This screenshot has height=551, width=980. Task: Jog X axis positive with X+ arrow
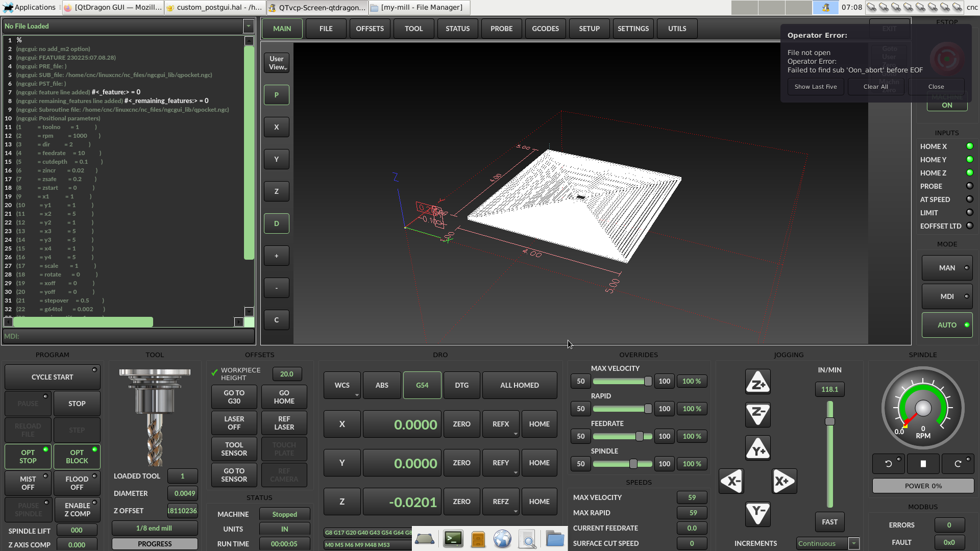click(x=785, y=481)
